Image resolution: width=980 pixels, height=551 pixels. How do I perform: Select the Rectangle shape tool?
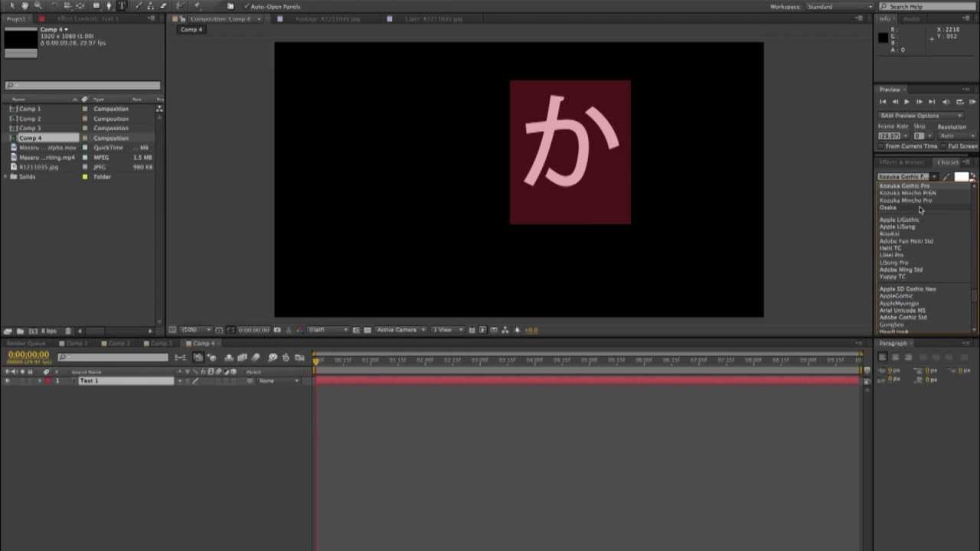coord(96,6)
